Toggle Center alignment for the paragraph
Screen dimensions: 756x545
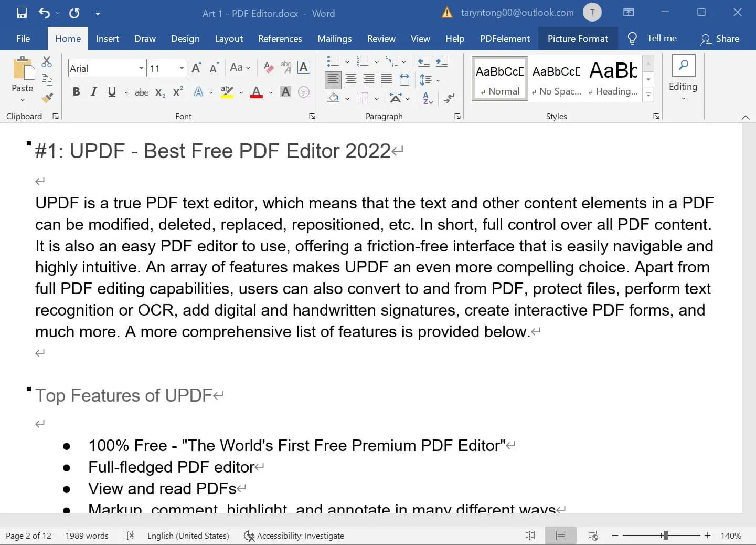(x=351, y=80)
